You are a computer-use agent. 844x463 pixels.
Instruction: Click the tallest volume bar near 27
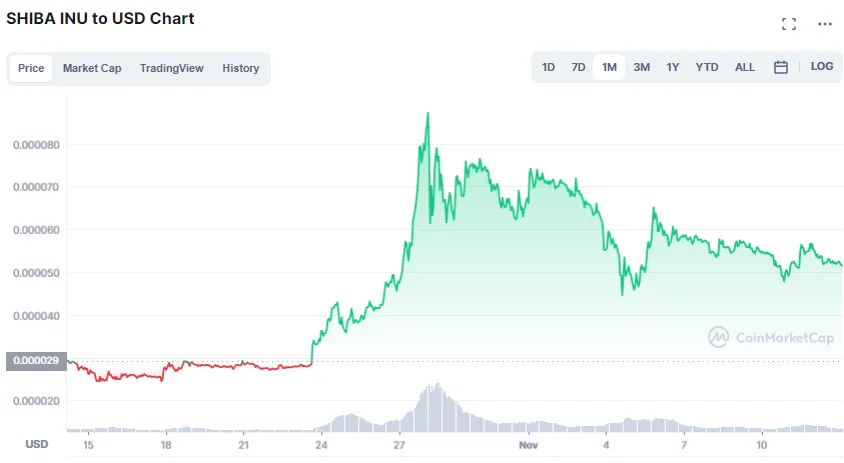pyautogui.click(x=436, y=385)
